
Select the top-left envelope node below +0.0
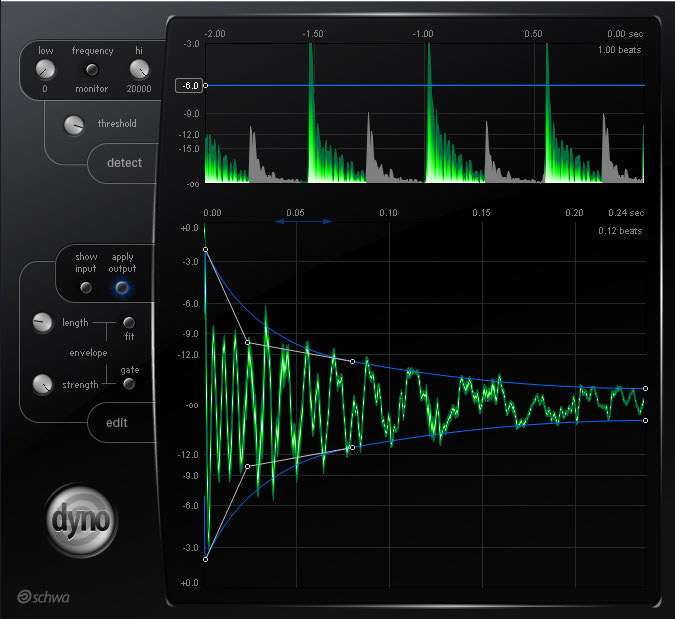(x=205, y=249)
